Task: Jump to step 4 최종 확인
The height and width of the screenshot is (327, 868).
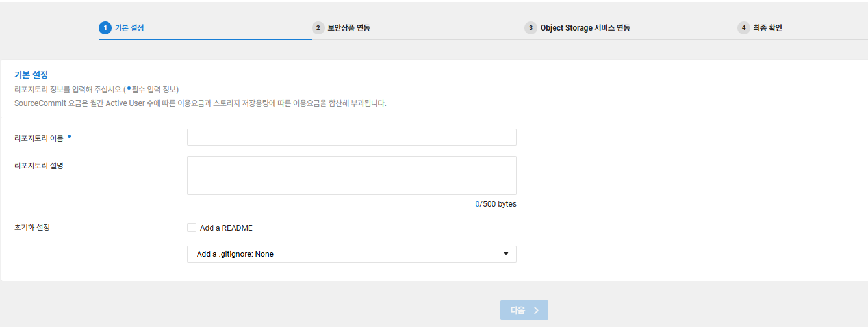Action: coord(760,28)
